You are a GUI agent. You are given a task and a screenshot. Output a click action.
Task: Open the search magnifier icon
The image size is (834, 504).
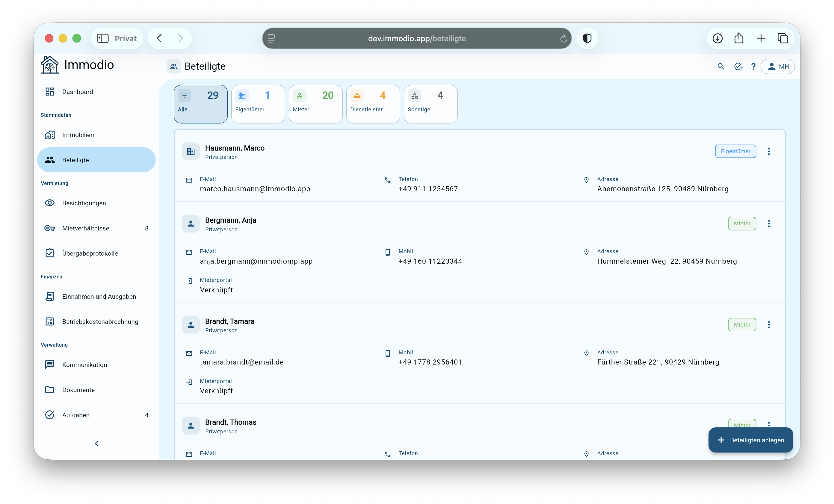[x=721, y=66]
